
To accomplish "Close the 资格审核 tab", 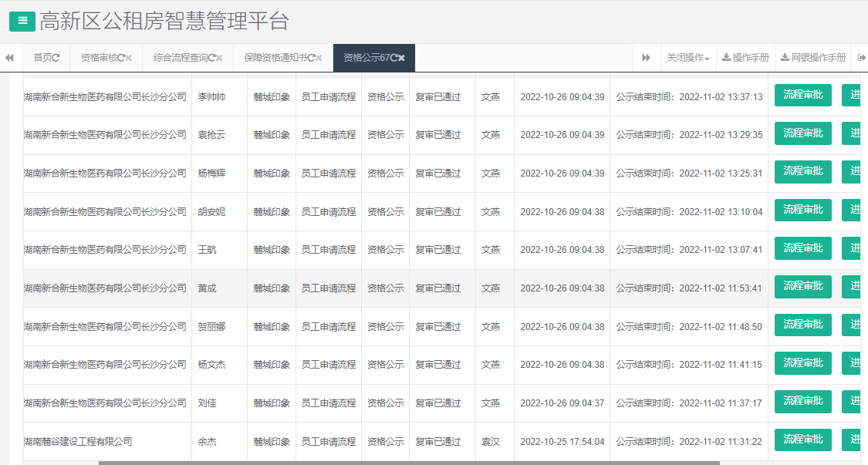I will pos(128,57).
